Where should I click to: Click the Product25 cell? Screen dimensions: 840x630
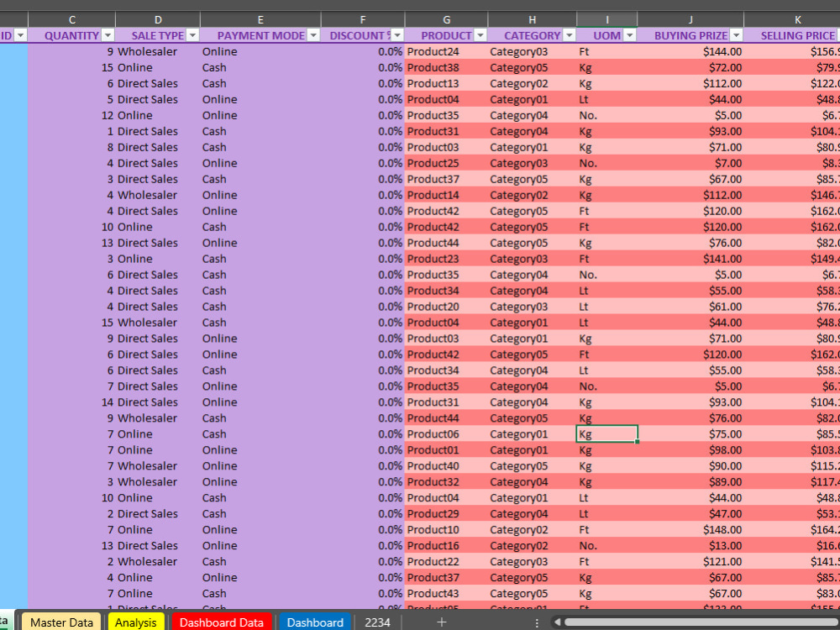click(446, 163)
